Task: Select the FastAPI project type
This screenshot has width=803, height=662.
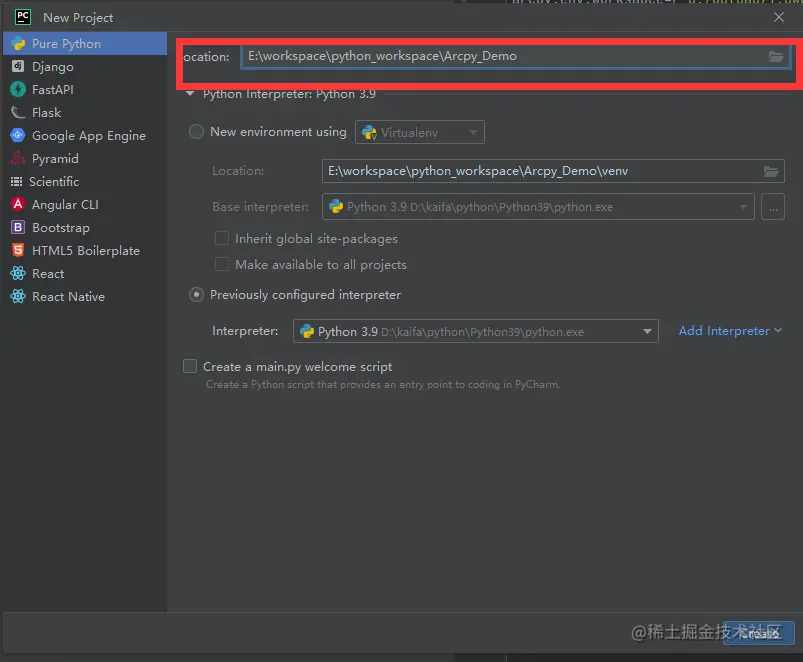Action: pyautogui.click(x=85, y=90)
